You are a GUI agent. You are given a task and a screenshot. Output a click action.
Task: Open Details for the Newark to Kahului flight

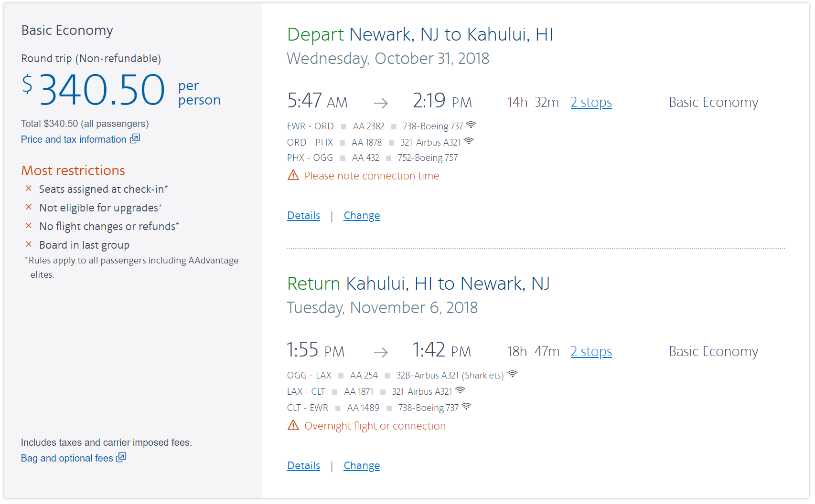tap(303, 216)
